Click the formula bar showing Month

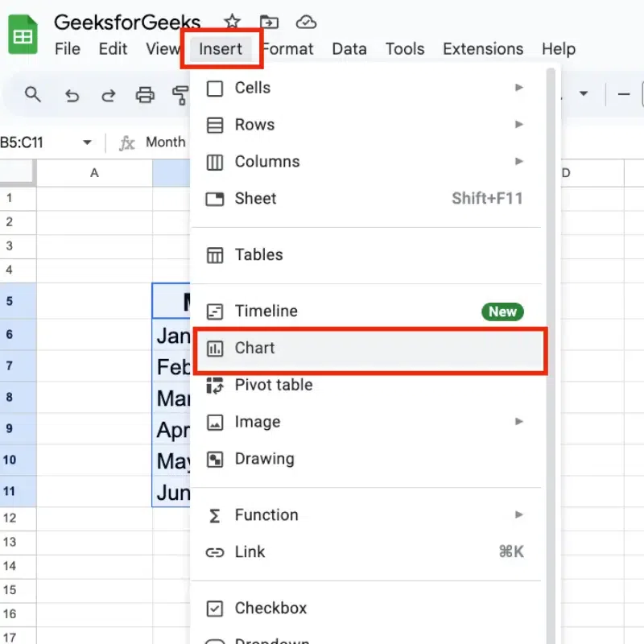pyautogui.click(x=166, y=142)
